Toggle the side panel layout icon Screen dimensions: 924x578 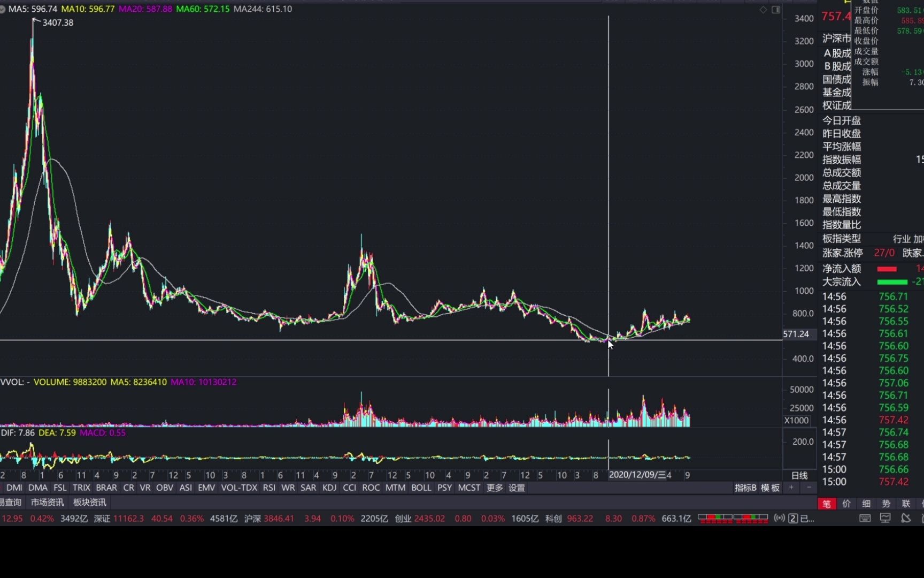tap(776, 10)
